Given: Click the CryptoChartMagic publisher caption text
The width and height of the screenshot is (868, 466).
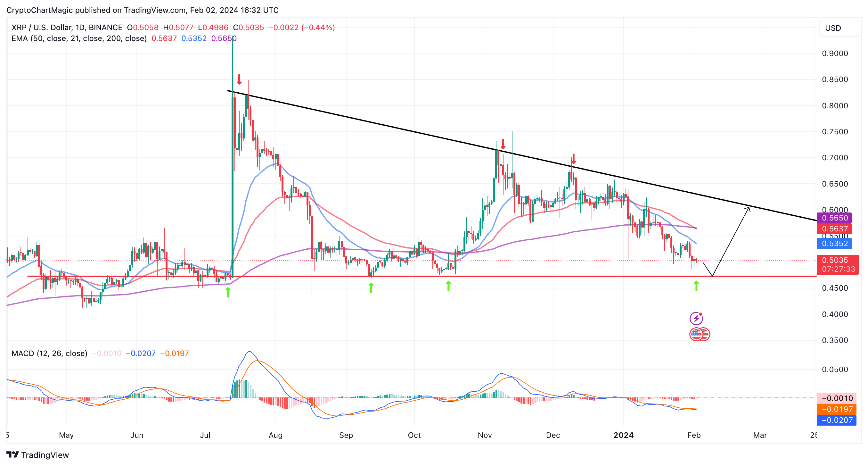Looking at the screenshot, I should (x=143, y=10).
